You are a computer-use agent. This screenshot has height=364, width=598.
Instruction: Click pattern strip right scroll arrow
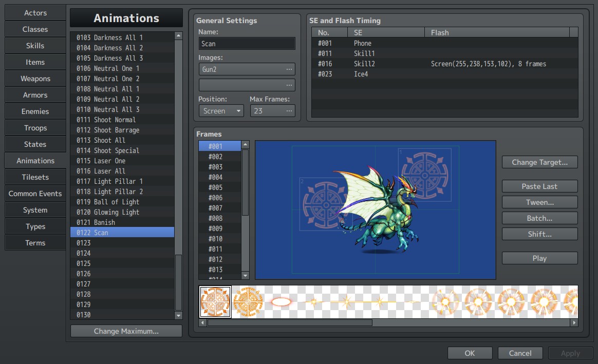574,323
